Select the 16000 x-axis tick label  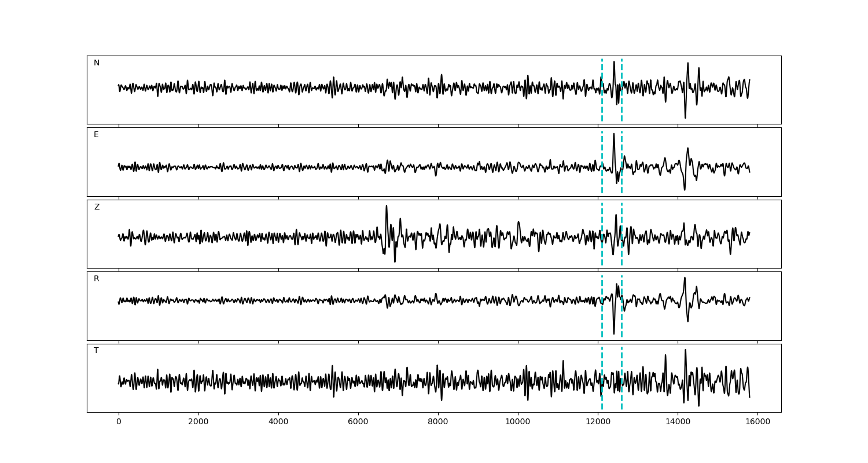(x=757, y=422)
